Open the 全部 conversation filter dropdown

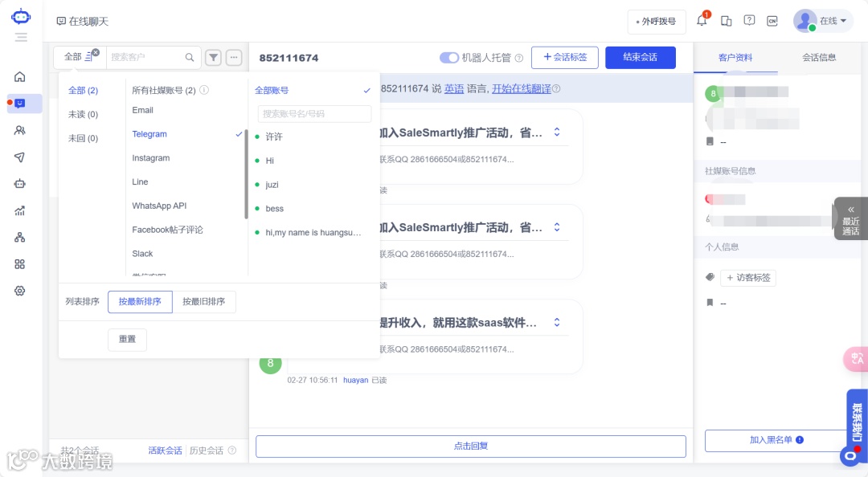pyautogui.click(x=79, y=56)
